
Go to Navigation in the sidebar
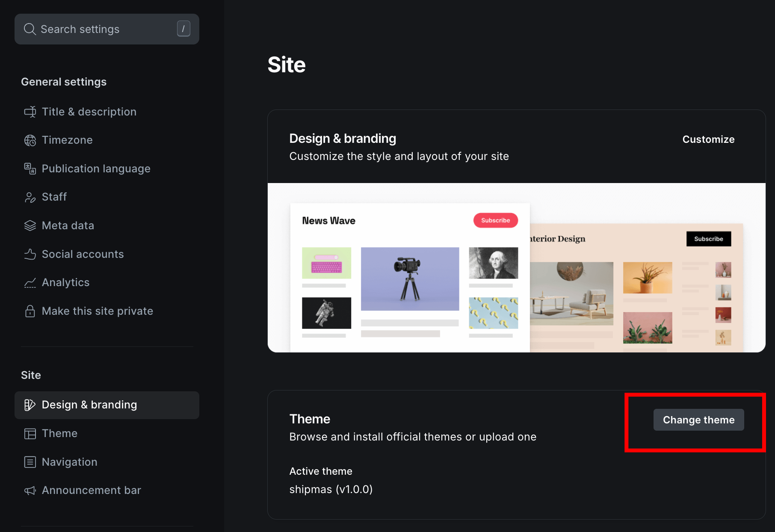click(69, 462)
